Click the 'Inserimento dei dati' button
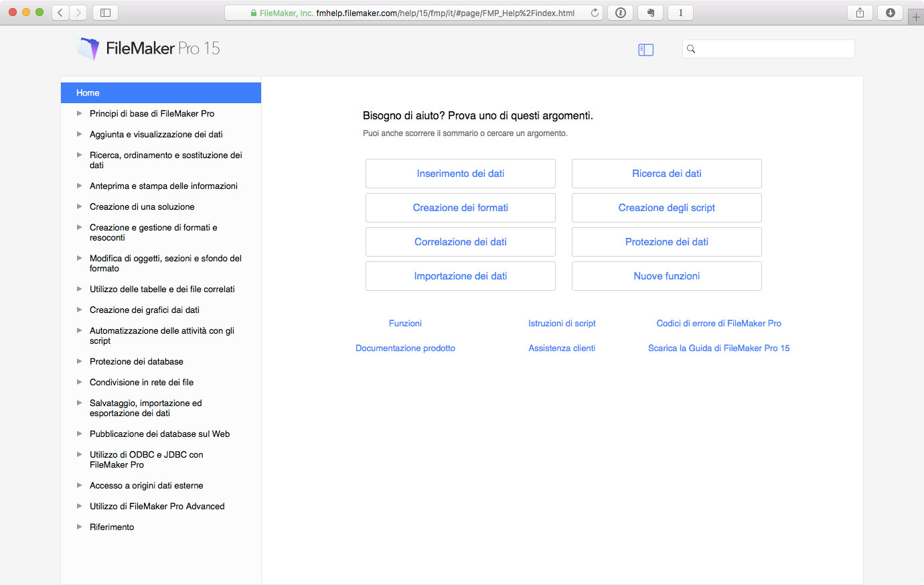Viewport: 924px width, 585px height. 461,174
